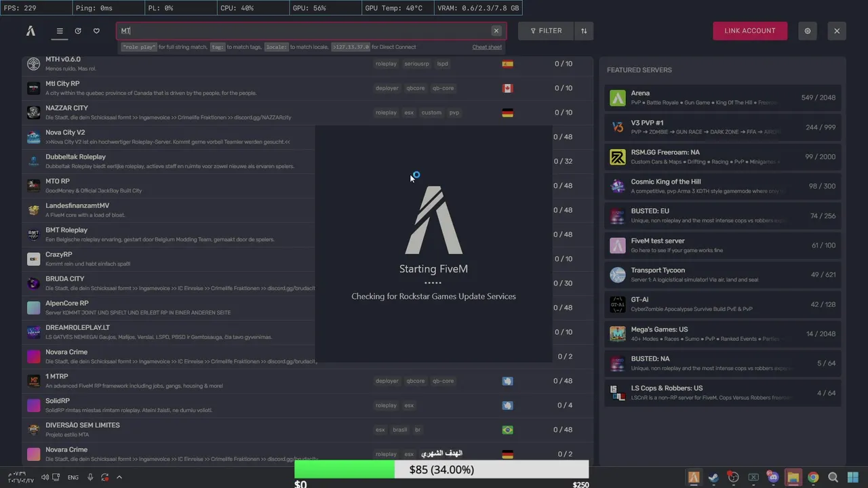
Task: Select the AlpenCore RP server icon
Action: (x=33, y=308)
